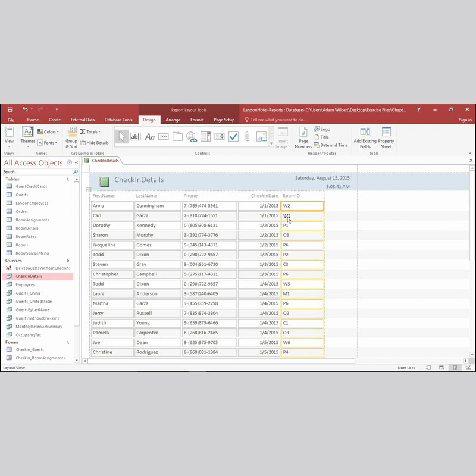476x476 pixels.
Task: Open the Themes gallery
Action: click(x=27, y=137)
